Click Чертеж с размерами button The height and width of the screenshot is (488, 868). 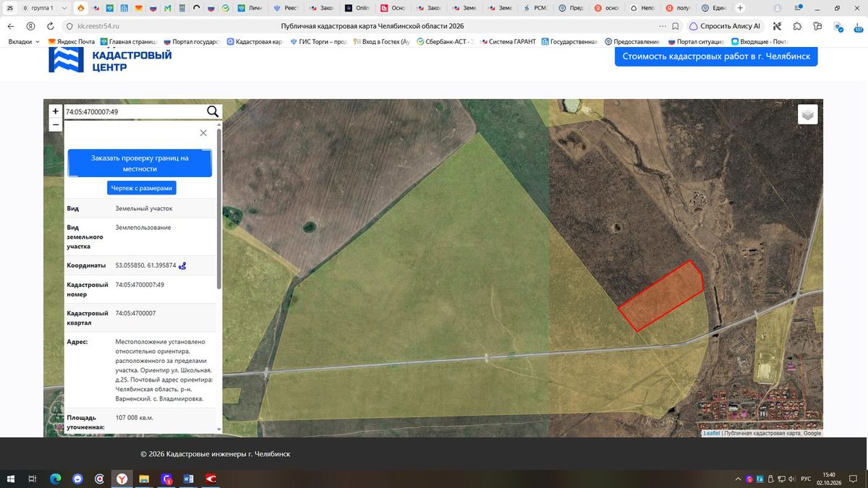pos(142,188)
